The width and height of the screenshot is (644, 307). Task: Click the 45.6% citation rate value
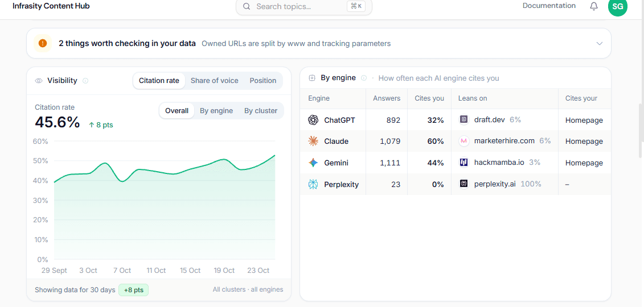click(x=57, y=122)
